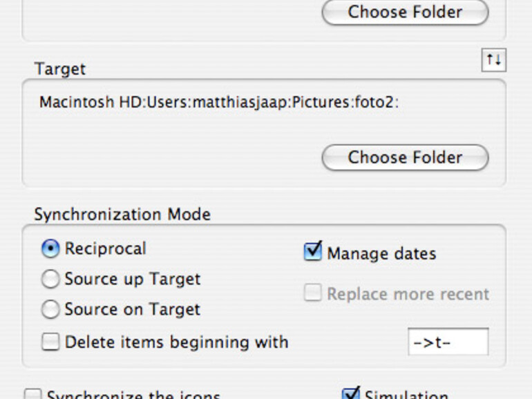The width and height of the screenshot is (532, 399).
Task: Disable the Simulation checkbox
Action: [351, 395]
